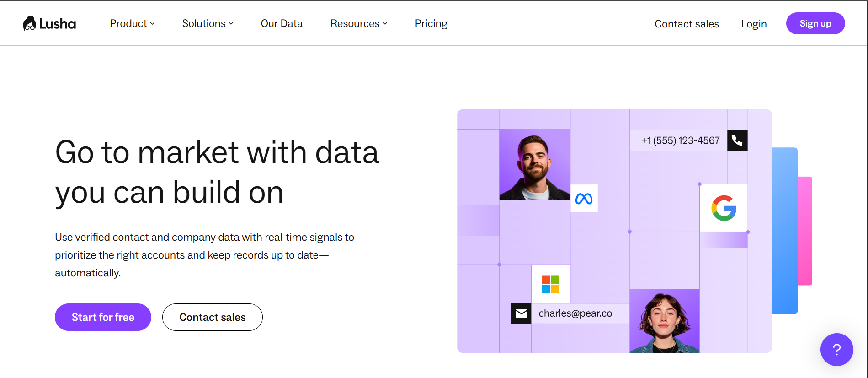Go to the Our Data page
The image size is (868, 378).
pos(282,23)
